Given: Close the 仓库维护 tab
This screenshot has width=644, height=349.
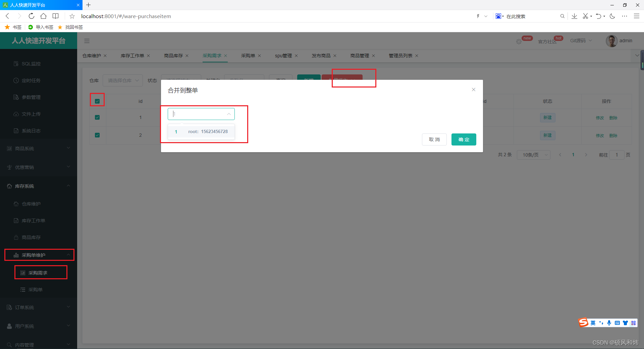Looking at the screenshot, I should (105, 56).
